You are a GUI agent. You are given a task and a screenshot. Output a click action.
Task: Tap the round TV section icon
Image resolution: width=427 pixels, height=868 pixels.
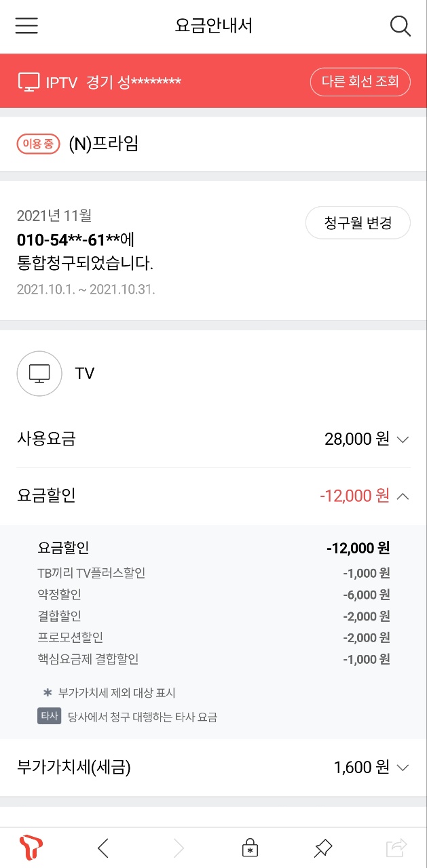(39, 374)
